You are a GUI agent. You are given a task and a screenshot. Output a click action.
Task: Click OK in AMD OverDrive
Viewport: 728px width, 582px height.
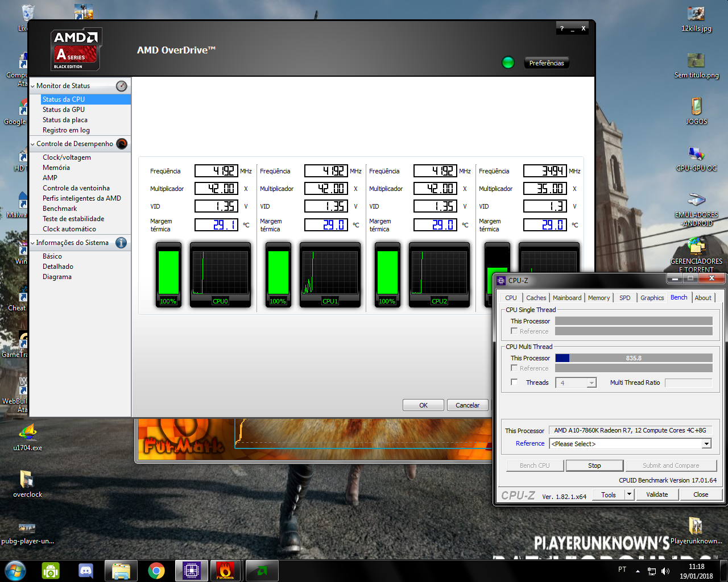click(x=423, y=405)
